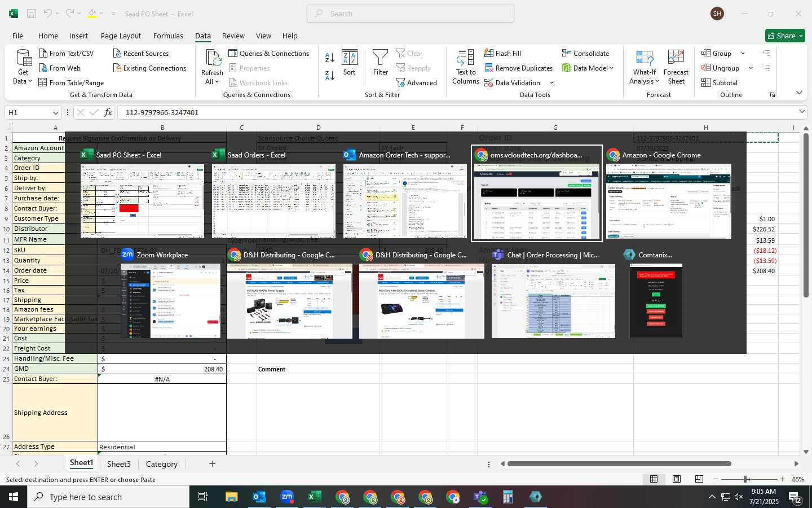Open Microsoft Teams from taskbar
The width and height of the screenshot is (812, 508).
point(480,497)
